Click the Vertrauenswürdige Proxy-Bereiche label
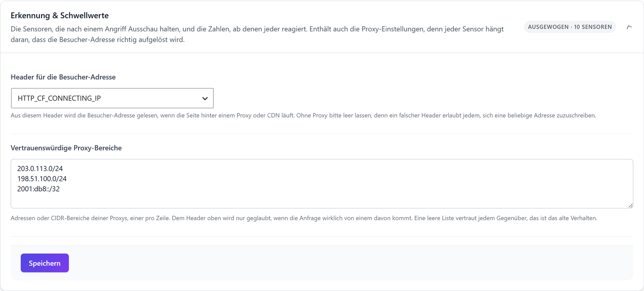Image resolution: width=644 pixels, height=291 pixels. (66, 148)
